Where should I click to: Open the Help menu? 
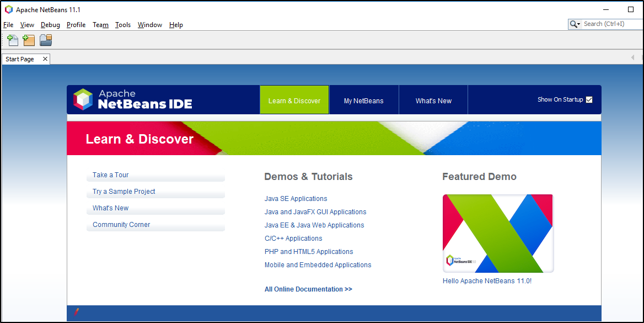(176, 25)
